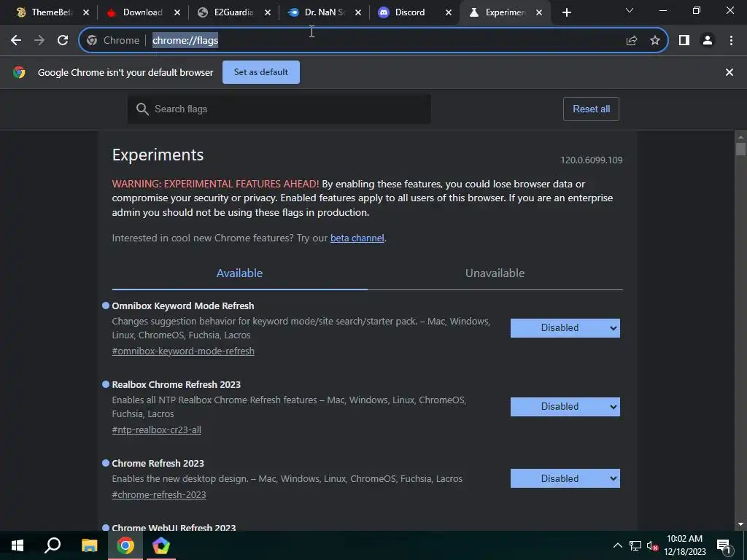Click the Set as default button
Viewport: 747px width, 560px height.
click(261, 72)
